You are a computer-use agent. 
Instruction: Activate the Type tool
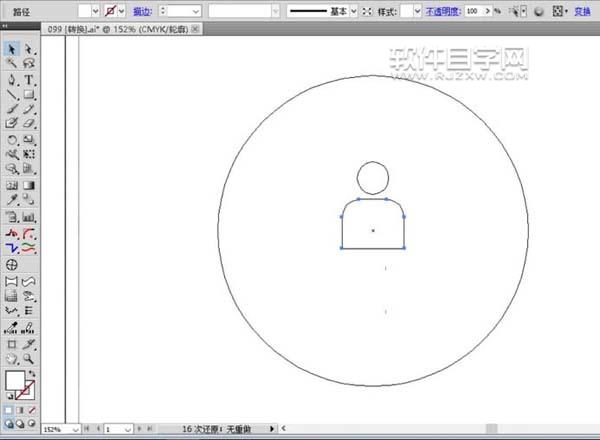click(x=29, y=80)
